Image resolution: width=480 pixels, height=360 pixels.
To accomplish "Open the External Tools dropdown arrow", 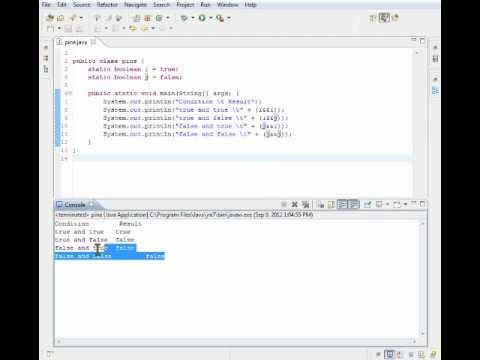I will click(x=229, y=18).
